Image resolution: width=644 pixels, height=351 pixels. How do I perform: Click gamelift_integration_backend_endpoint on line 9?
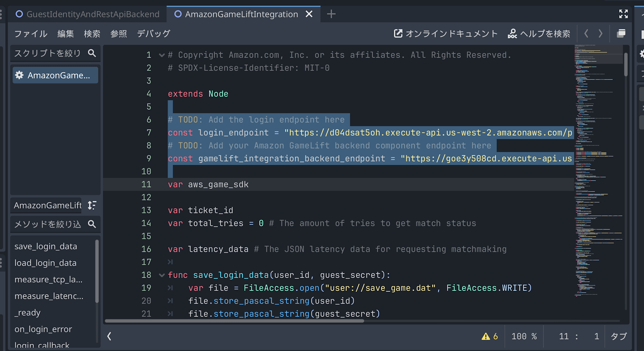[291, 159]
